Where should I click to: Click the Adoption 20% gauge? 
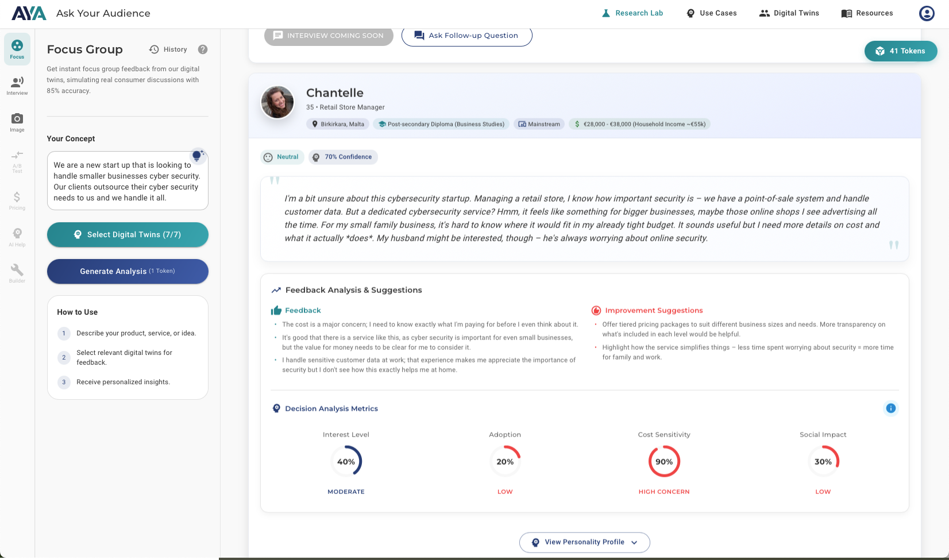tap(505, 462)
